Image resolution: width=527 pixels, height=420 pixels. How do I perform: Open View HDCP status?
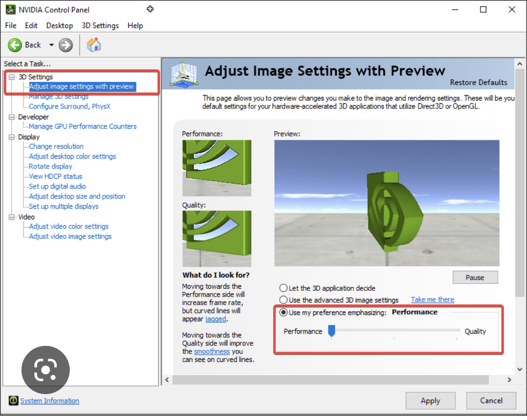point(55,176)
